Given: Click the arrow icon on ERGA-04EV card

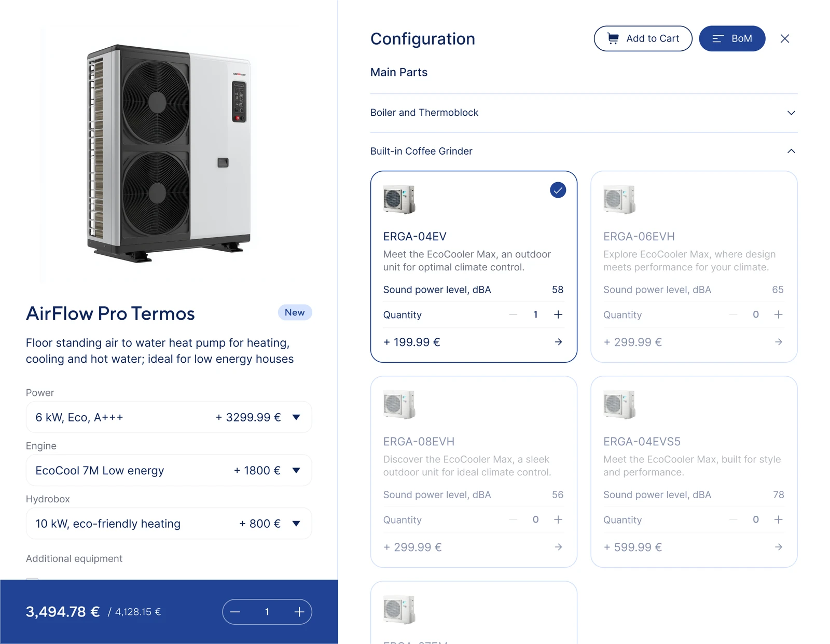Looking at the screenshot, I should click(x=558, y=342).
